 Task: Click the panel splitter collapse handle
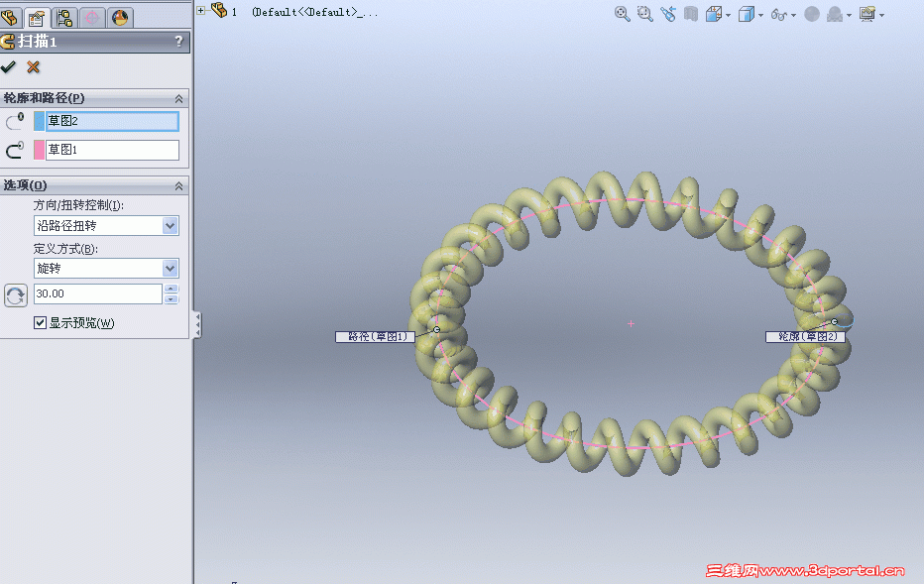coord(197,324)
